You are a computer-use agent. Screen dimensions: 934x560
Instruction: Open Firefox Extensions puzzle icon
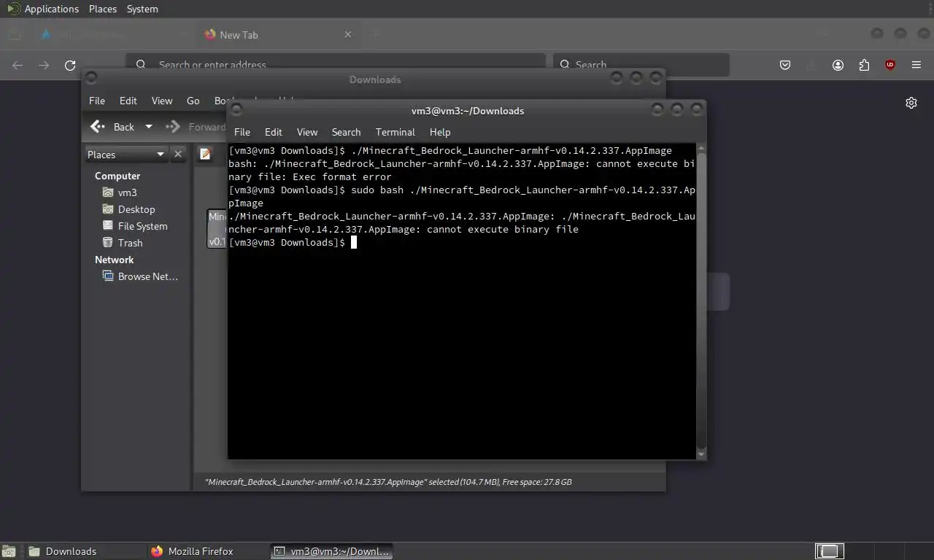click(x=864, y=65)
